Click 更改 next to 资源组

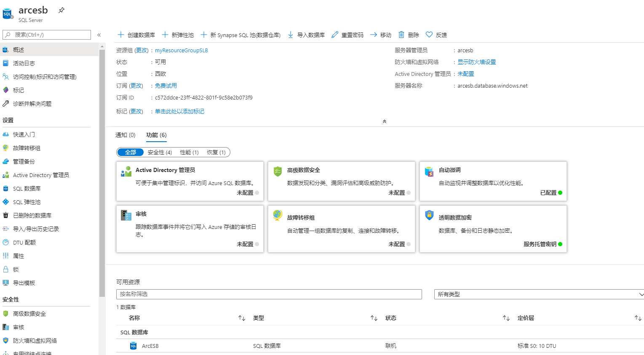point(142,50)
